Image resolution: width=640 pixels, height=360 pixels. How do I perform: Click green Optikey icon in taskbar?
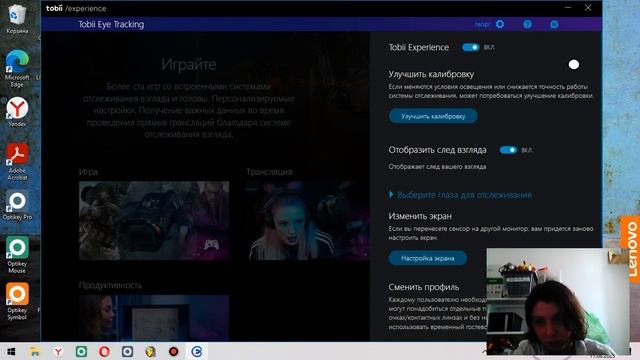[81, 351]
